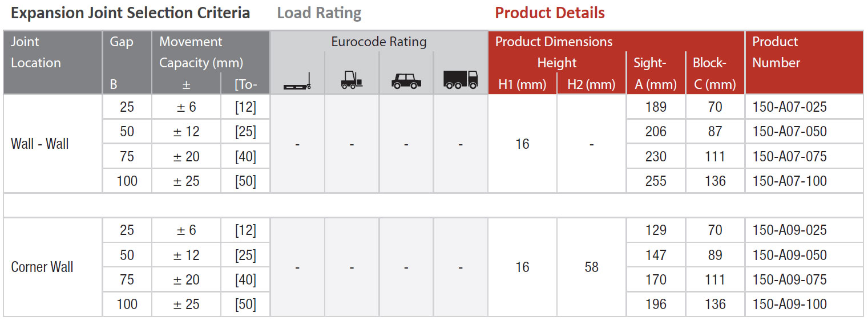
Task: Click the car load rating icon
Action: pyautogui.click(x=406, y=82)
